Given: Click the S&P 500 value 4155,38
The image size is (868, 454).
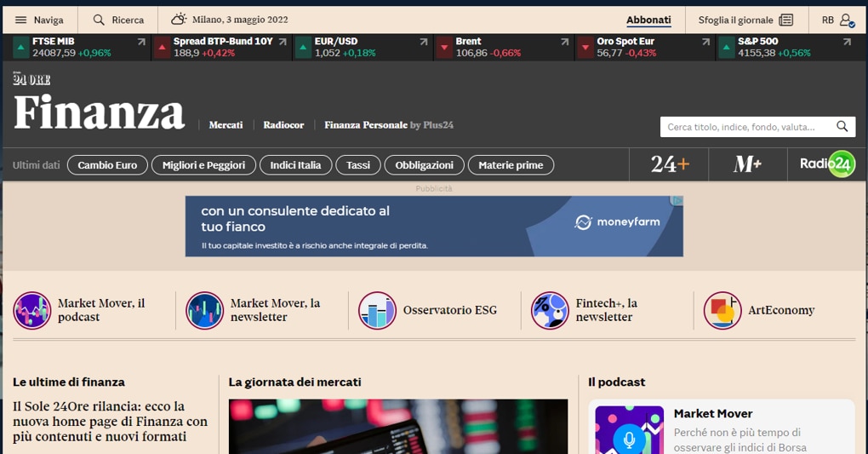Looking at the screenshot, I should click(x=757, y=53).
